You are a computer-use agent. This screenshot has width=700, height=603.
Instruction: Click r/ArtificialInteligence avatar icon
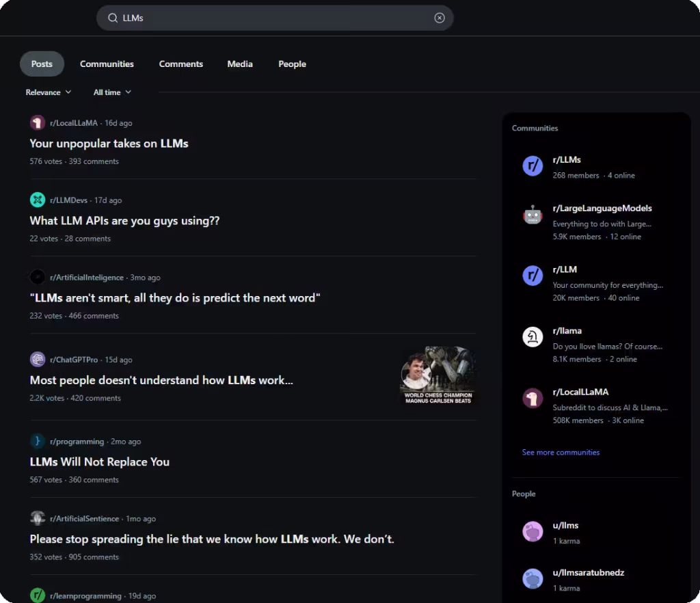point(38,277)
